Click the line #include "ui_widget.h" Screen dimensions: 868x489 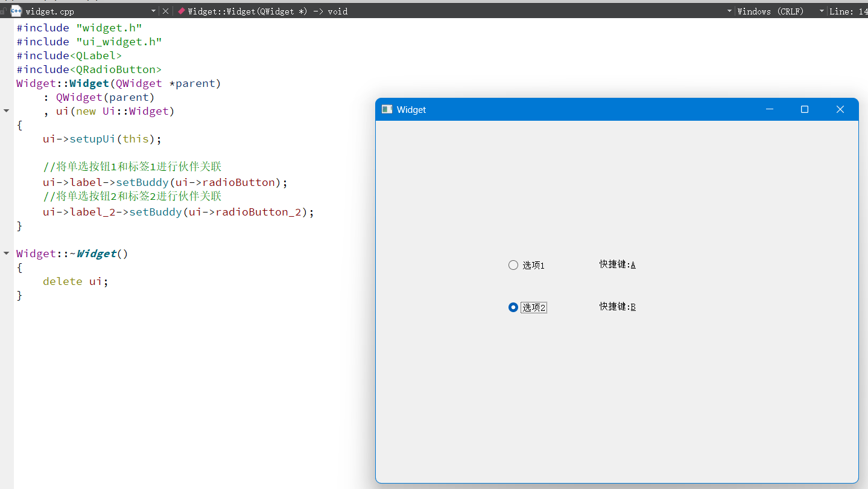89,42
